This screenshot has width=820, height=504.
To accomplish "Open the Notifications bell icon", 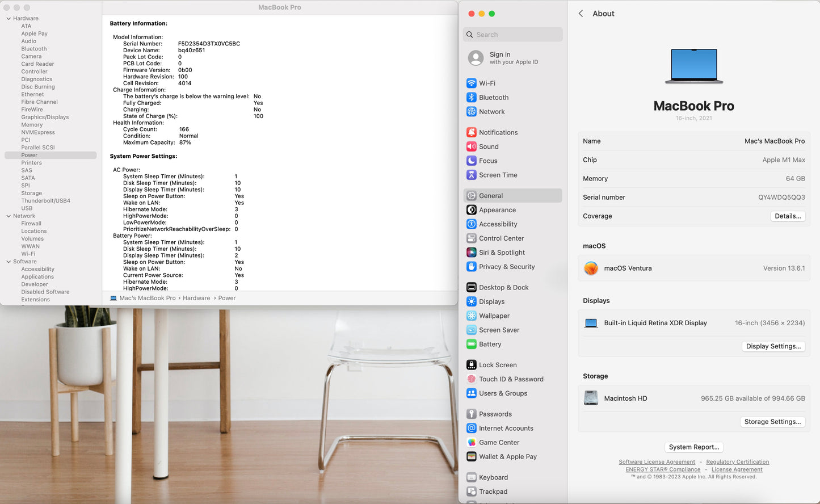I will [x=472, y=132].
